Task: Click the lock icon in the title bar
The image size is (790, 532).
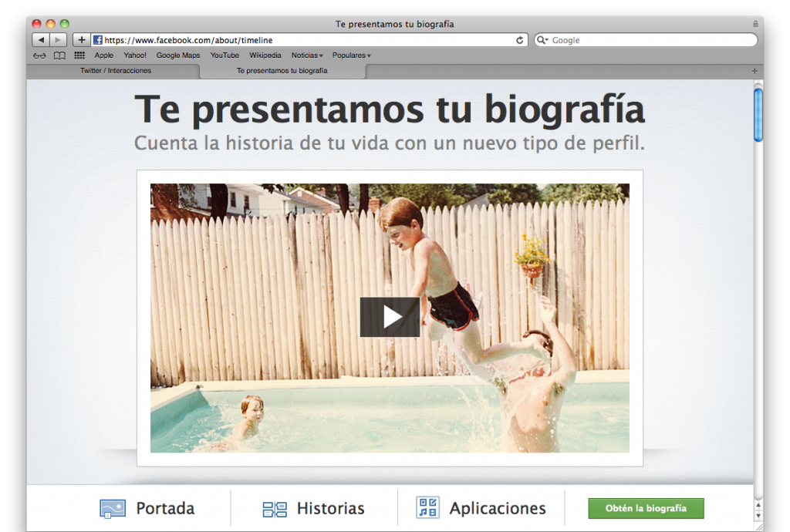Action: (755, 24)
